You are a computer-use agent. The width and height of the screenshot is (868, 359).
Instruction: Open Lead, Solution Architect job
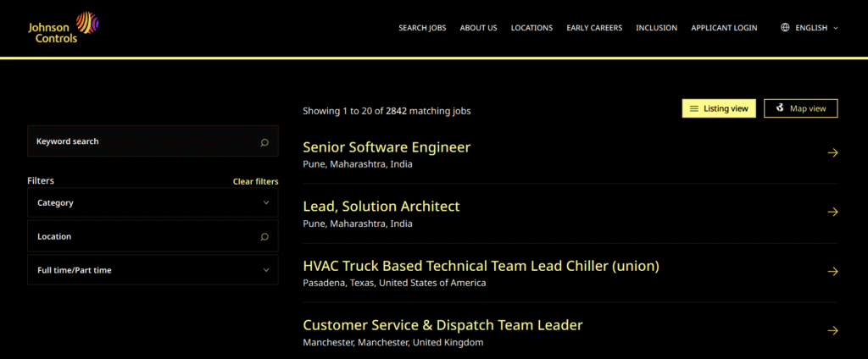click(x=381, y=207)
